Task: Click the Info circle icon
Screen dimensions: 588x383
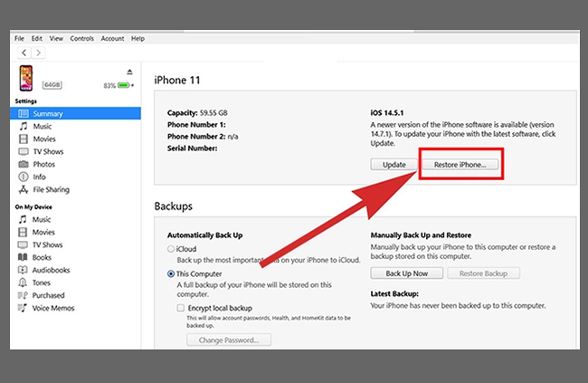Action: click(x=24, y=177)
